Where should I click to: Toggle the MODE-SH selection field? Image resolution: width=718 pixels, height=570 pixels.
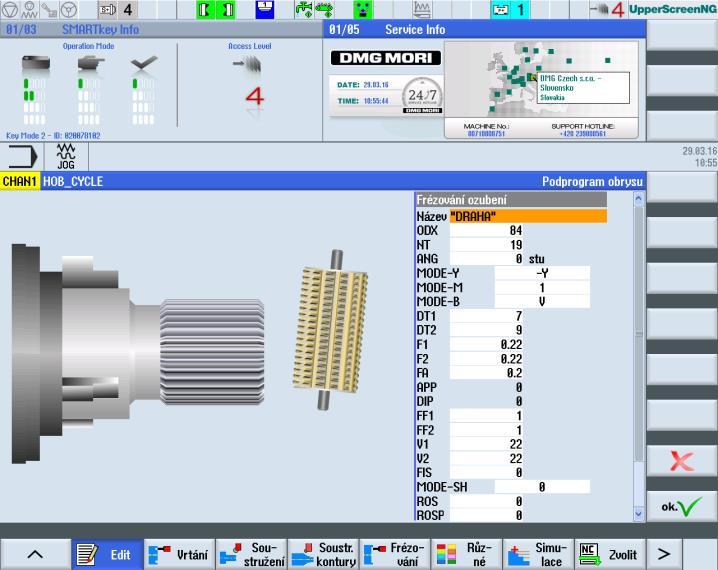click(x=542, y=487)
